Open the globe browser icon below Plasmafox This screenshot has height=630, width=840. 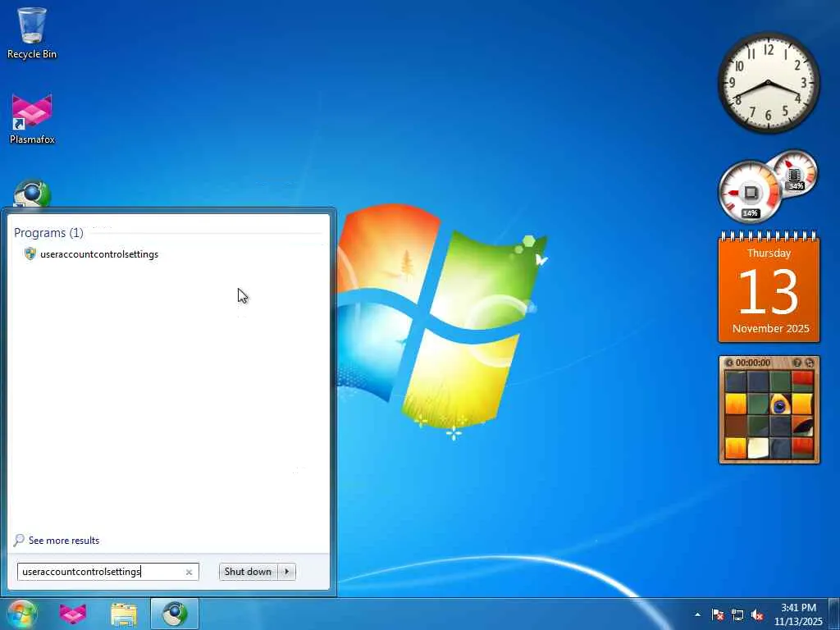click(32, 194)
